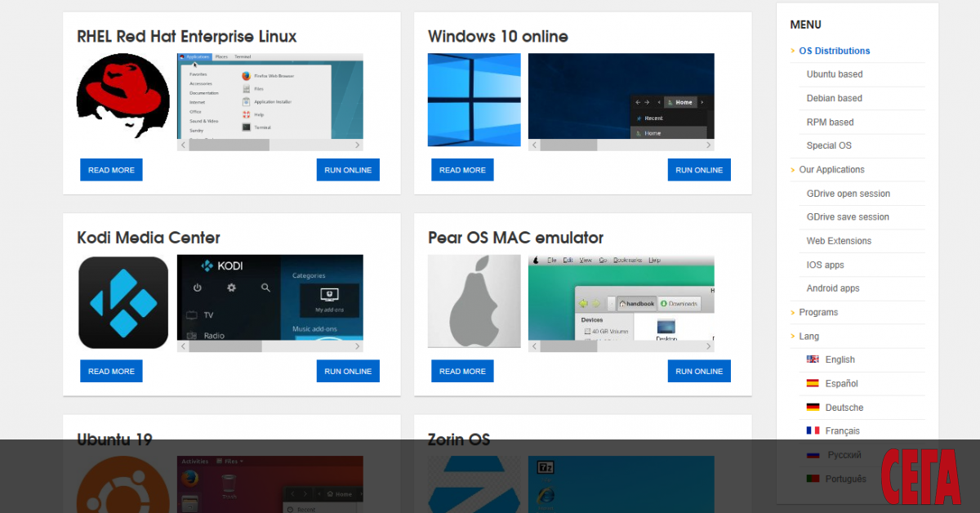
Task: Select the Deutsche flag icon
Action: point(813,407)
